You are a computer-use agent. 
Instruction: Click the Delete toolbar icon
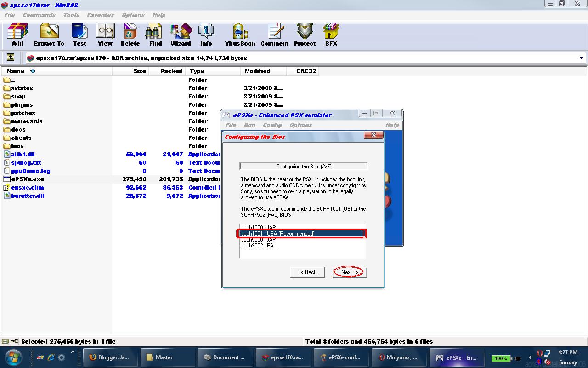click(130, 35)
